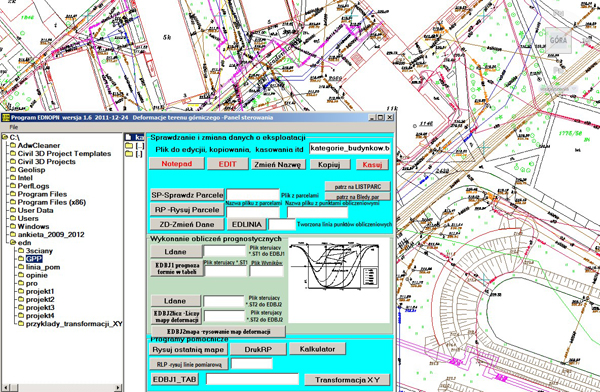This screenshot has height=392, width=600.
Task: Click the EDIT button
Action: click(228, 164)
